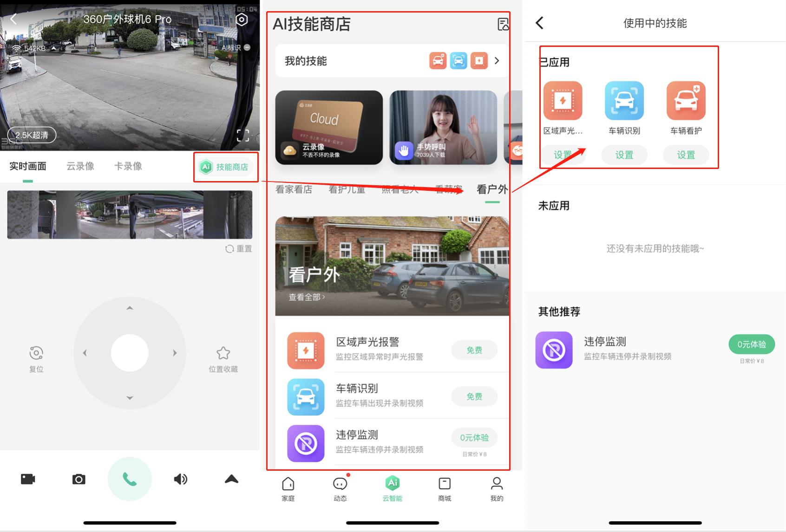Image resolution: width=786 pixels, height=532 pixels.
Task: Open the camera settings gear icon
Action: [242, 19]
